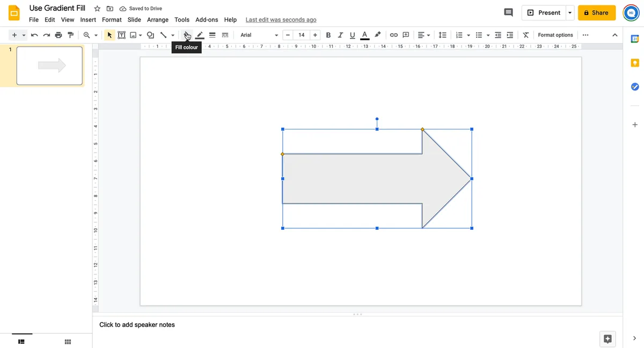The image size is (644, 348).
Task: Expand the new slide layout dropdown arrow
Action: (24, 35)
